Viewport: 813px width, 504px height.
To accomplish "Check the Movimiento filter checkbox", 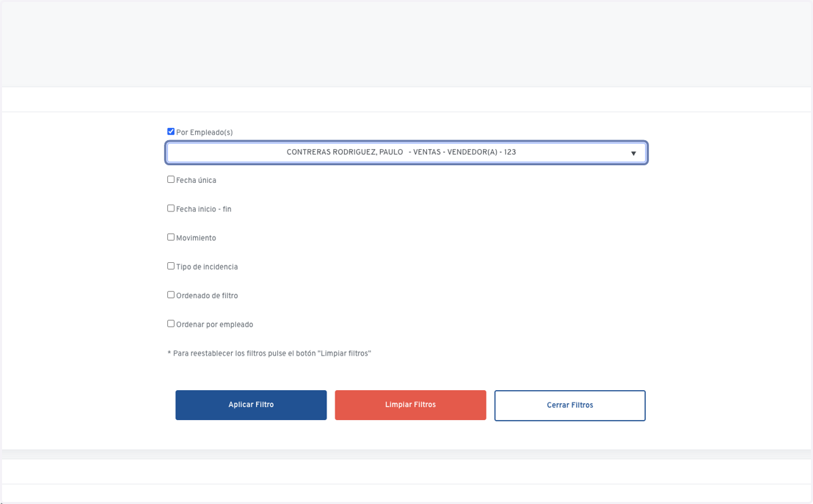I will pos(171,237).
